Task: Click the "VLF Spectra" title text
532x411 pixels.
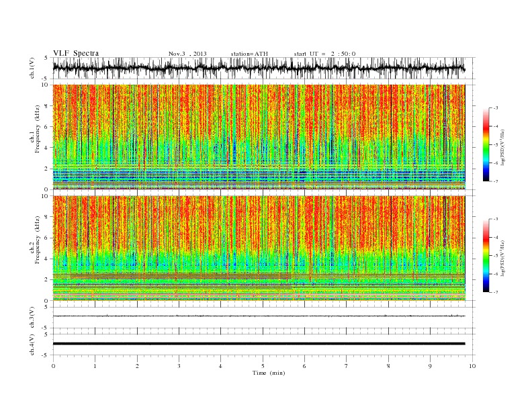Action: (76, 53)
